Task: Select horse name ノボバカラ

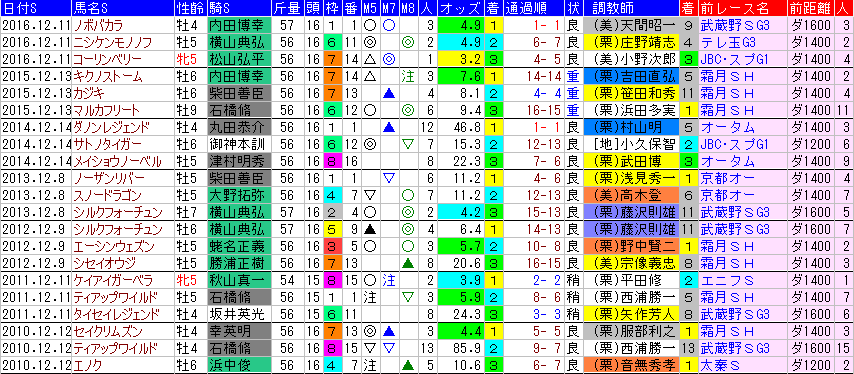Action: click(98, 25)
